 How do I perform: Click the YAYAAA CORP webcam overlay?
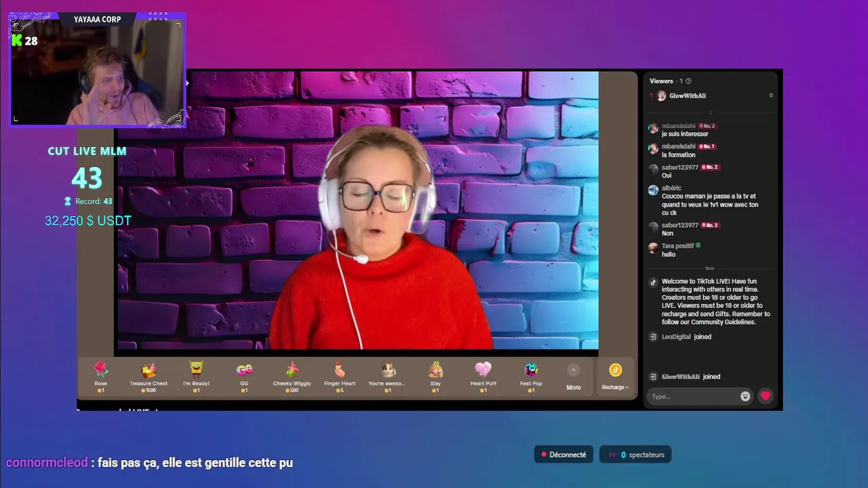click(x=98, y=70)
